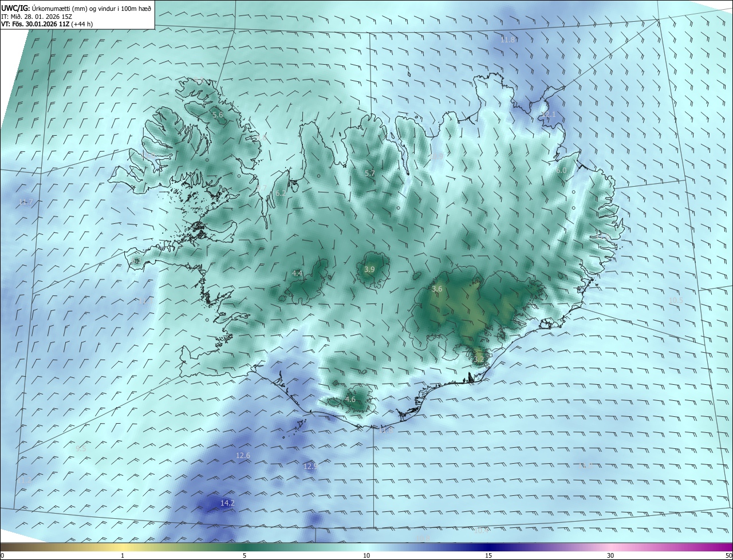Click the 'VT: Fös. 30.01.2026 11Z (+44 h)' line
This screenshot has height=560, width=733.
[x=46, y=24]
